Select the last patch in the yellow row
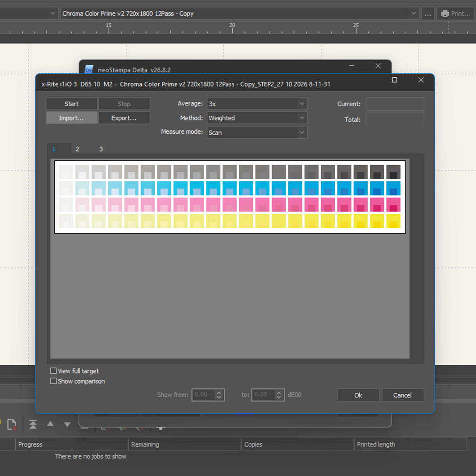This screenshot has width=476, height=476. (x=393, y=221)
